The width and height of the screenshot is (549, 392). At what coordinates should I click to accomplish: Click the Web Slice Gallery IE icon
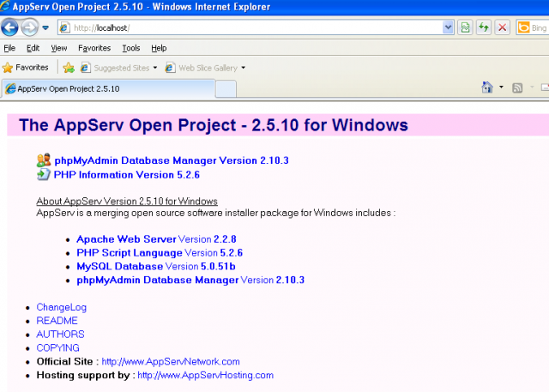(x=170, y=68)
